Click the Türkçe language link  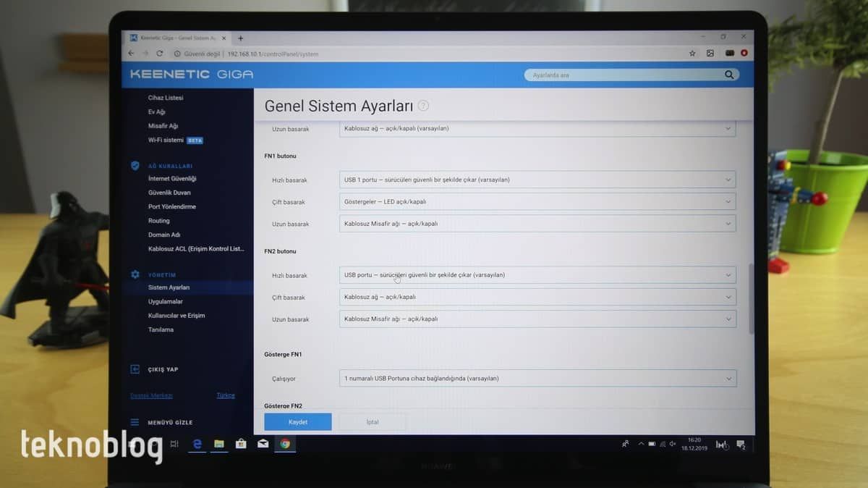226,395
